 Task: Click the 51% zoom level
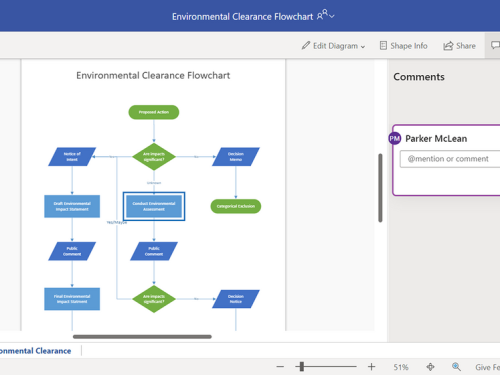(401, 367)
